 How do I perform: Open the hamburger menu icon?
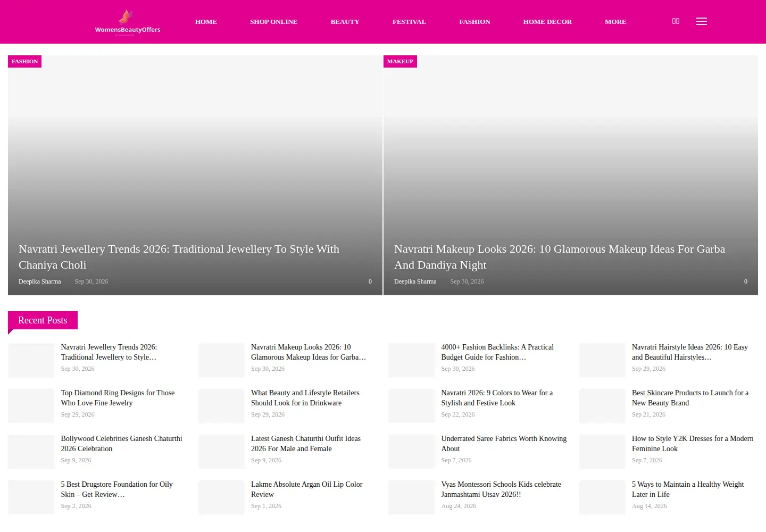point(702,21)
